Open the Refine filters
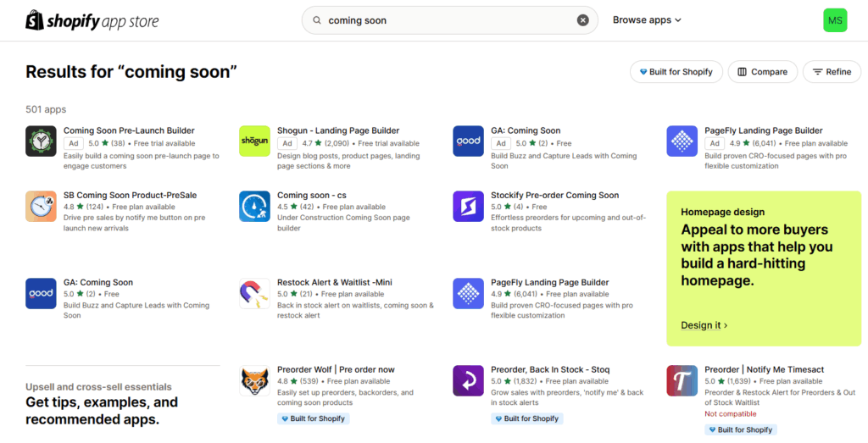This screenshot has height=443, width=868. (x=832, y=72)
